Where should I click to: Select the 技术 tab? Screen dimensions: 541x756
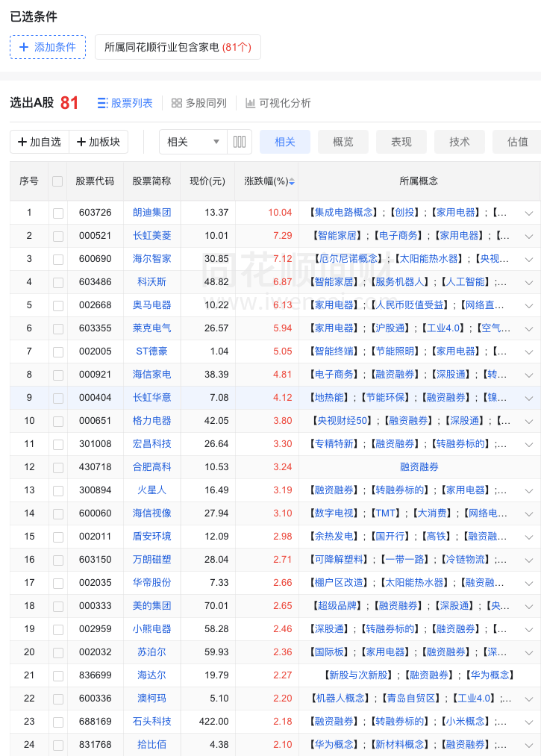pyautogui.click(x=460, y=142)
